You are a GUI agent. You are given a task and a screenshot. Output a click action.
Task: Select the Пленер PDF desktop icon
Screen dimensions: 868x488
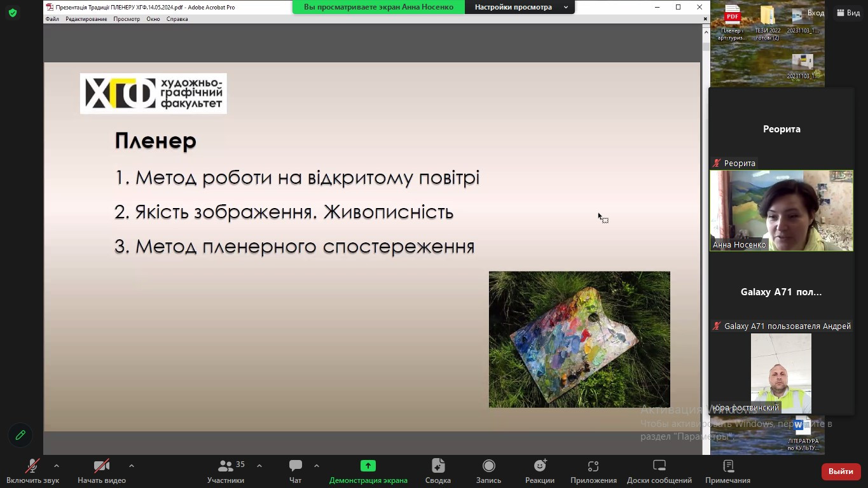[x=733, y=22]
